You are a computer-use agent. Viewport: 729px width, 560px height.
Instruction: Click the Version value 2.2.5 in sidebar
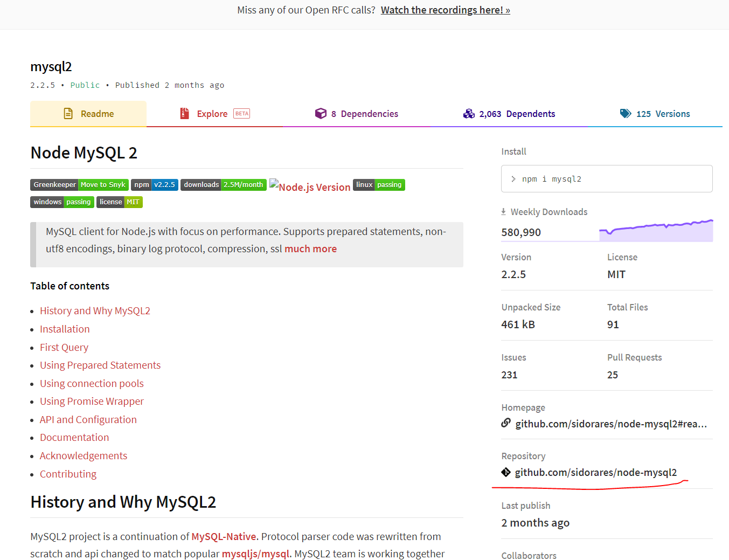tap(513, 274)
